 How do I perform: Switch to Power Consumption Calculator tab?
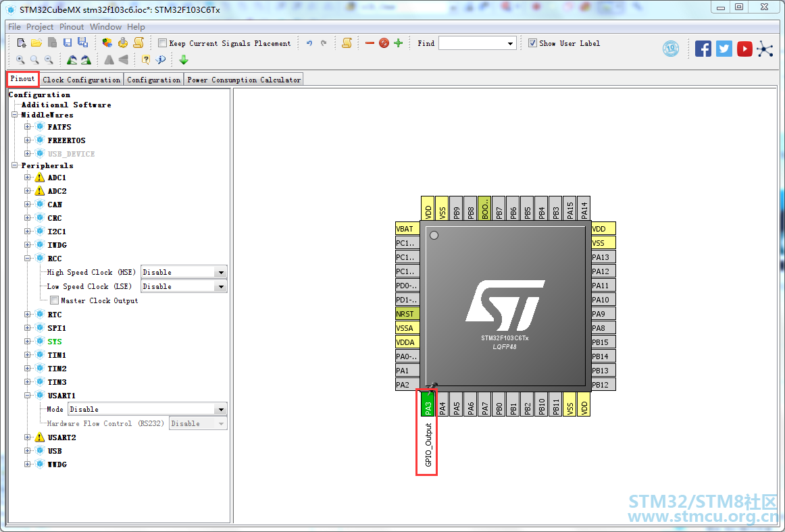click(244, 80)
